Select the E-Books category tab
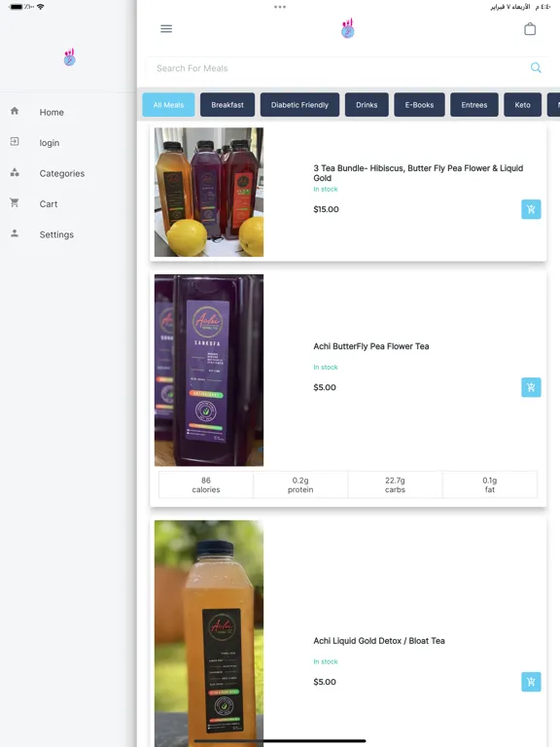Screen dimensions: 560x747 (420, 105)
